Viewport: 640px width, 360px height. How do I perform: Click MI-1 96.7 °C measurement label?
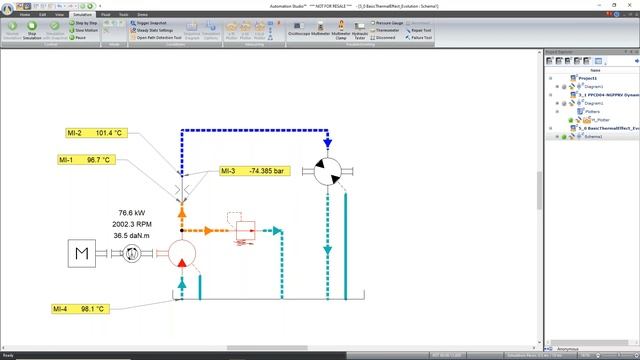[87, 160]
